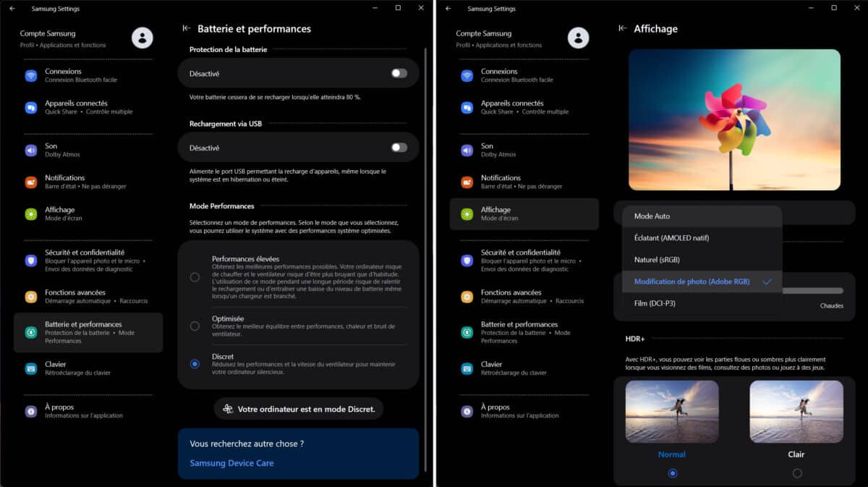Click the pinwheel preview image
This screenshot has height=487, width=868.
734,119
